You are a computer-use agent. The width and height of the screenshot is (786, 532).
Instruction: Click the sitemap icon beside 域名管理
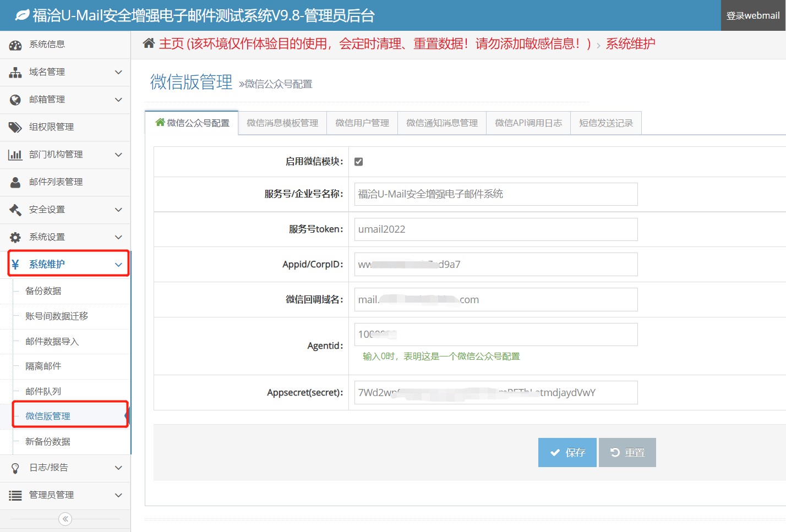(15, 73)
